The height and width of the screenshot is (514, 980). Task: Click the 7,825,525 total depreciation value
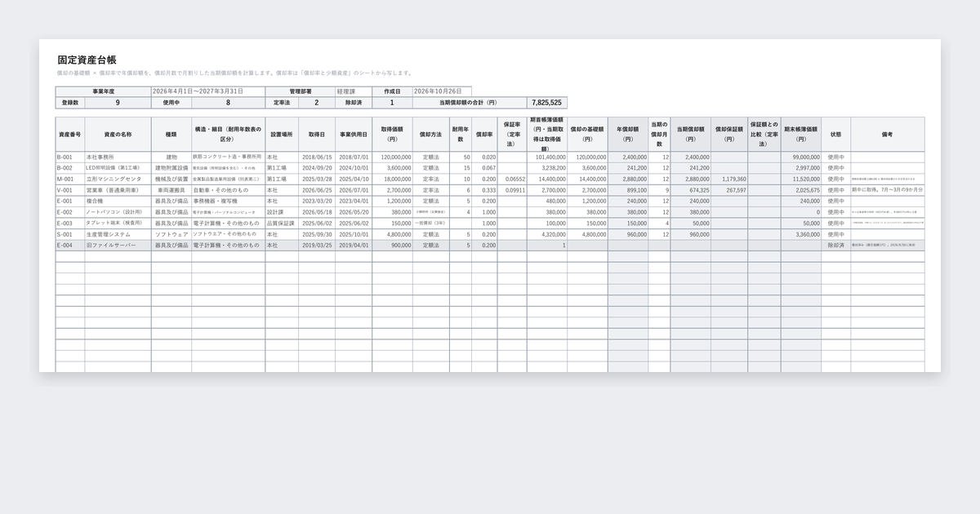click(546, 103)
